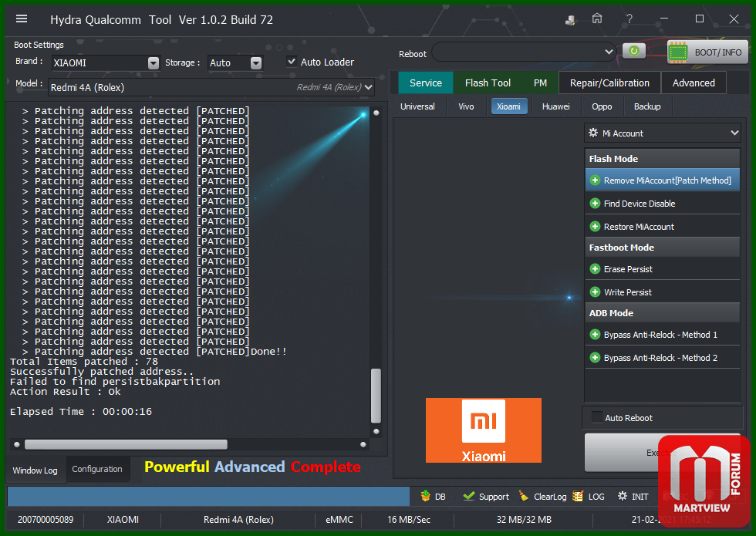Click the Support checkmark icon
The width and height of the screenshot is (756, 536).
468,497
